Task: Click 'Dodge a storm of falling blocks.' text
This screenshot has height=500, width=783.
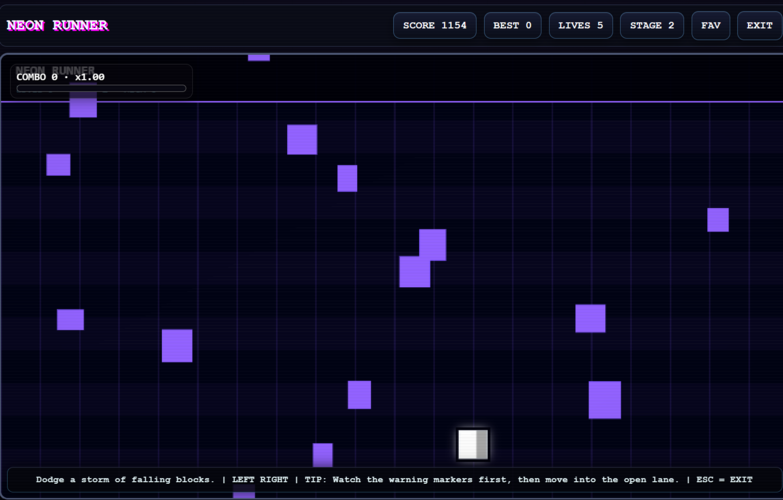Action: pos(125,480)
